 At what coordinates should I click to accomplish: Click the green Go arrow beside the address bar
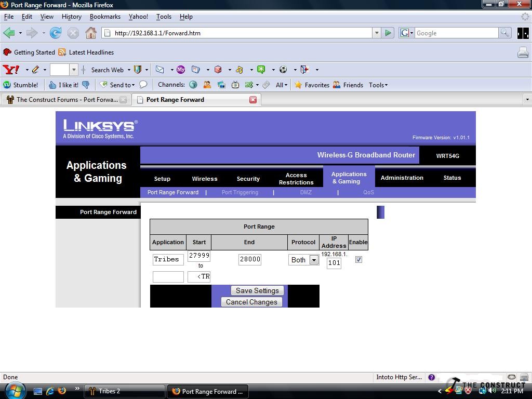pyautogui.click(x=388, y=33)
